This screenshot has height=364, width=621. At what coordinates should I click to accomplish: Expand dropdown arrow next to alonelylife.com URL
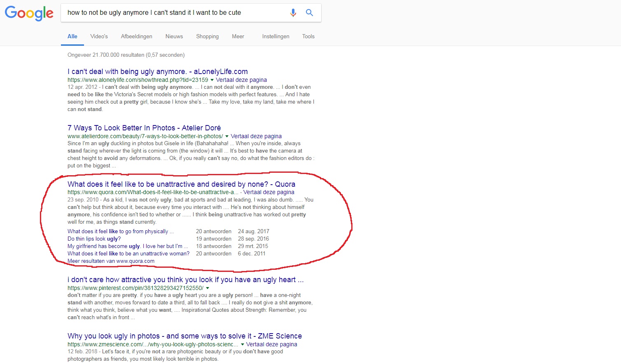click(212, 80)
